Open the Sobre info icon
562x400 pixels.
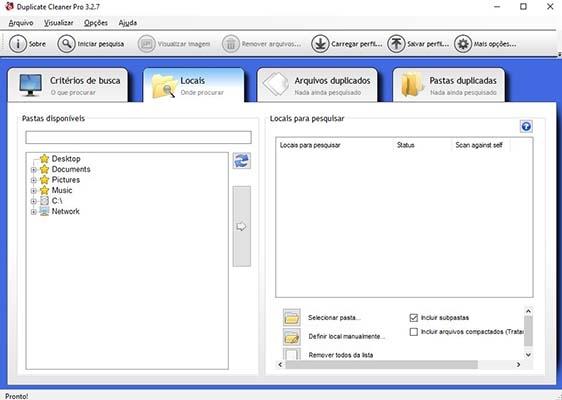18,44
